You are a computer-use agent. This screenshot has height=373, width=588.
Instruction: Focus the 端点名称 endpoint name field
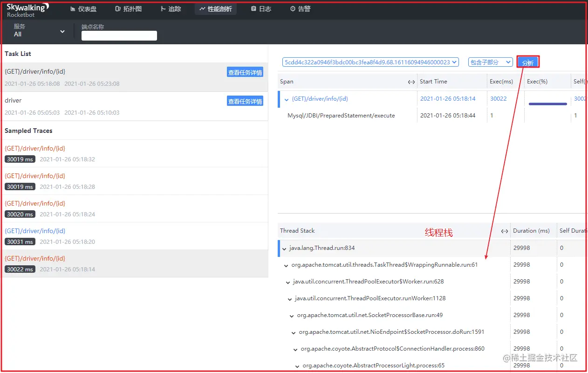tap(119, 36)
